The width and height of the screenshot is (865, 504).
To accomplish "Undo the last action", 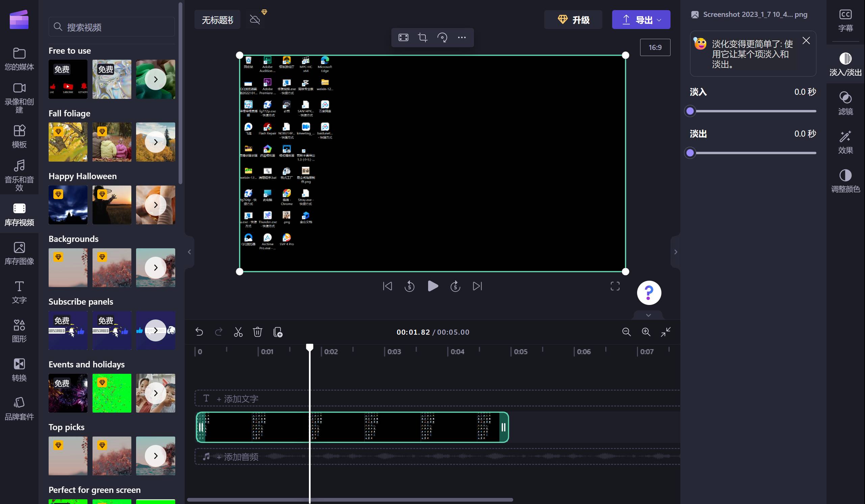I will [x=199, y=332].
